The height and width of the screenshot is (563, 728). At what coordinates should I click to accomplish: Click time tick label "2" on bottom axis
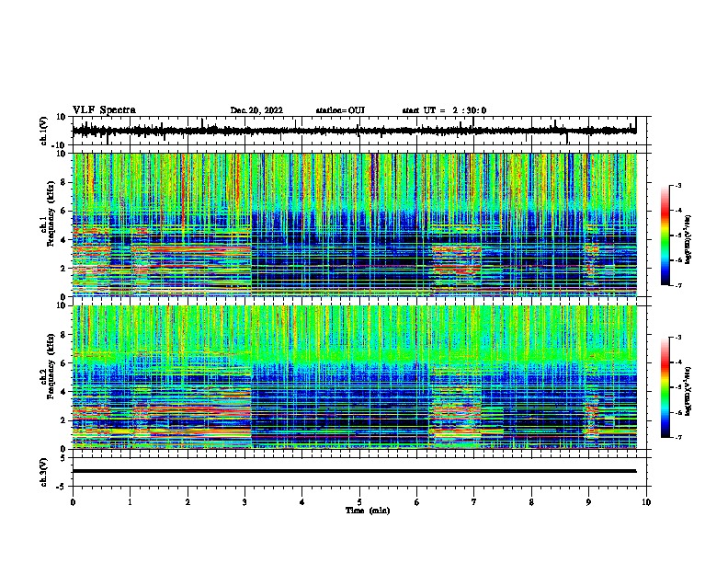click(188, 502)
